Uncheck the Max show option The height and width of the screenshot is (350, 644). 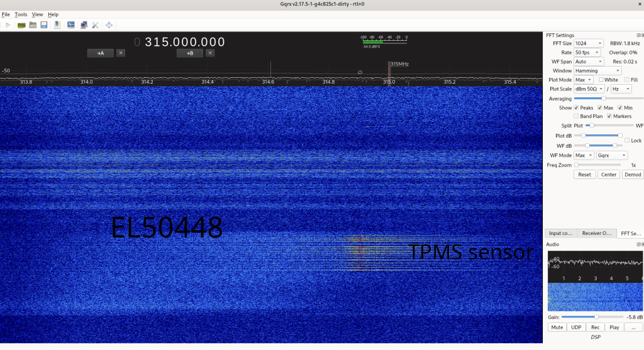600,107
